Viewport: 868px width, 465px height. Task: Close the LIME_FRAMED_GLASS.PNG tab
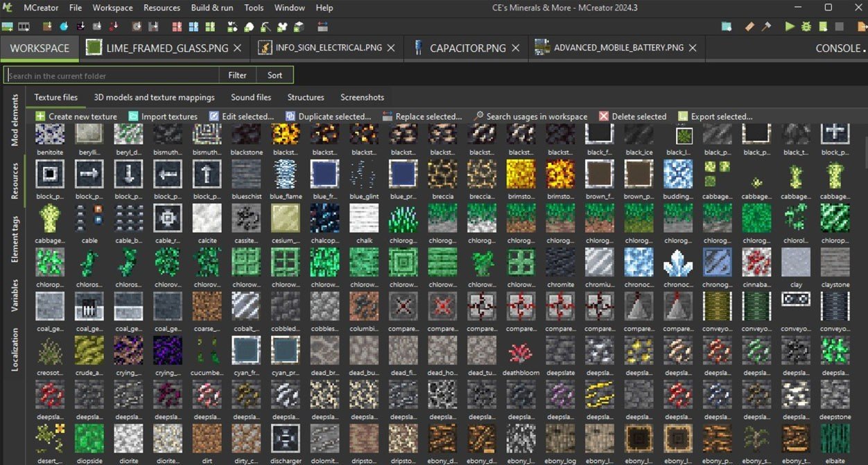click(x=238, y=48)
